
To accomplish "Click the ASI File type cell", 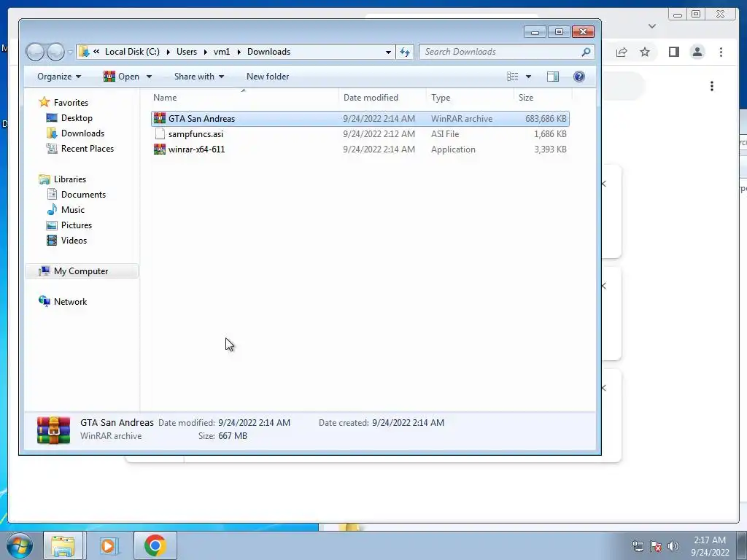I will (x=445, y=134).
